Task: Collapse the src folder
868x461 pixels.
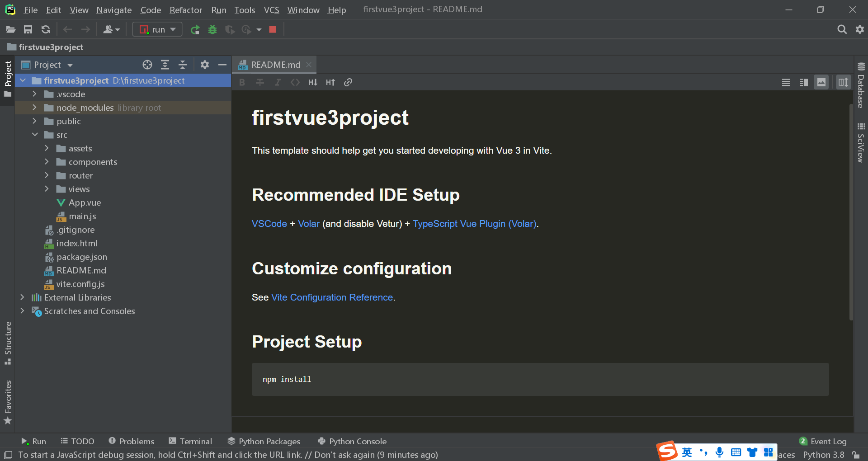Action: pos(34,135)
